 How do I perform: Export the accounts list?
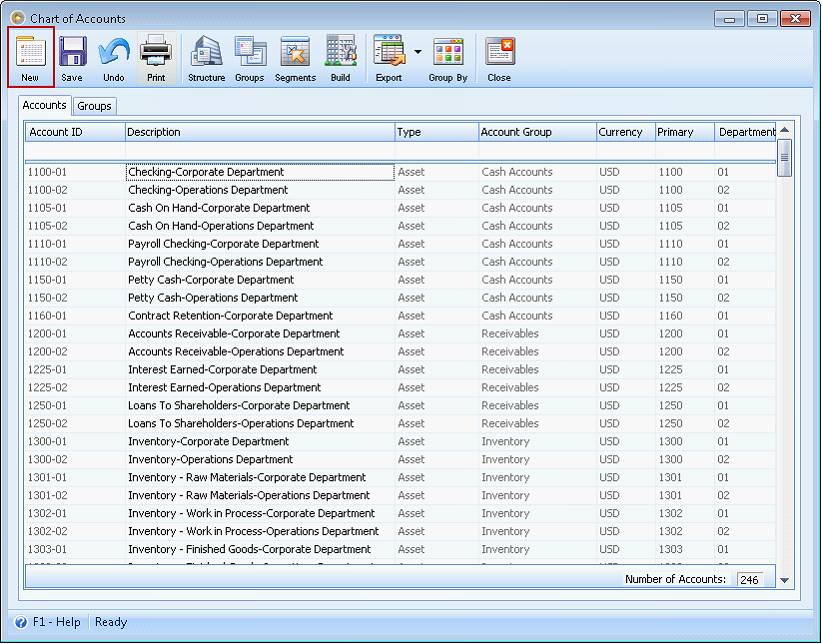coord(389,57)
